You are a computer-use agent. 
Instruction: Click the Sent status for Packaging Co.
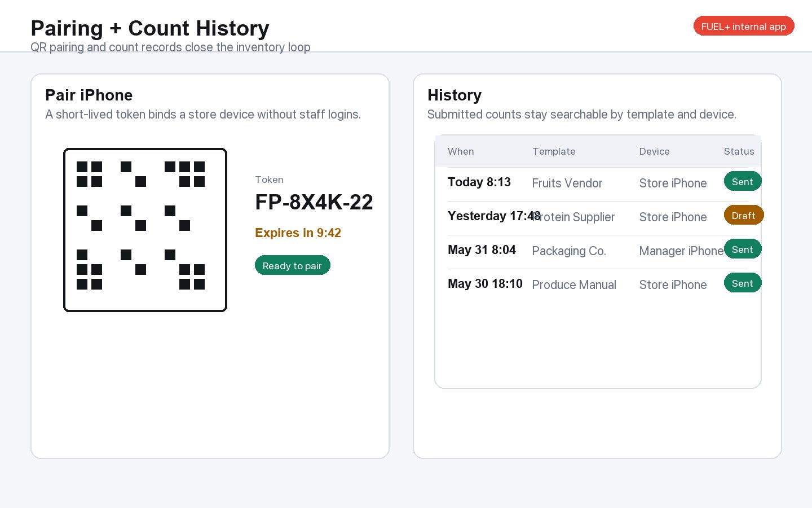[x=743, y=249]
